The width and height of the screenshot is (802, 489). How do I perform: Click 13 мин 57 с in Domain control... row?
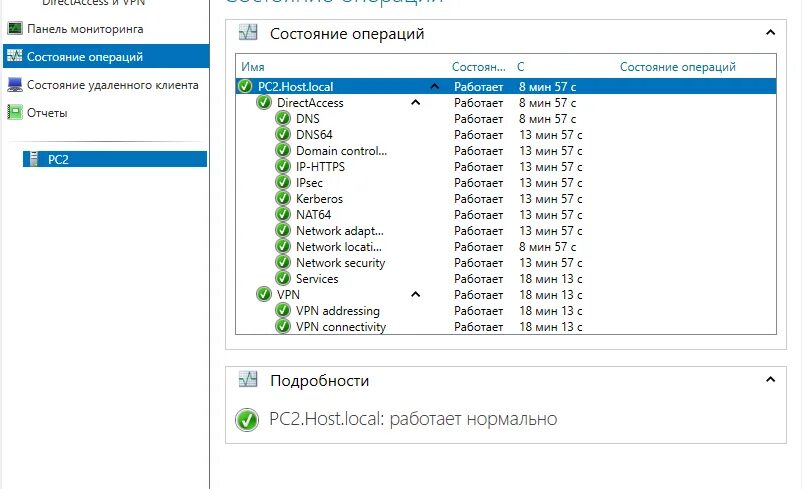(x=550, y=151)
